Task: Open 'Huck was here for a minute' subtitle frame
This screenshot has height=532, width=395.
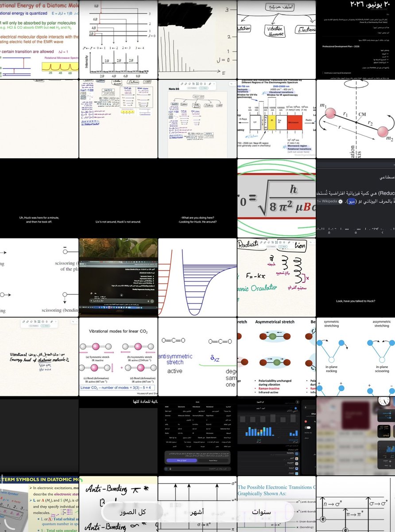Action: 39,198
